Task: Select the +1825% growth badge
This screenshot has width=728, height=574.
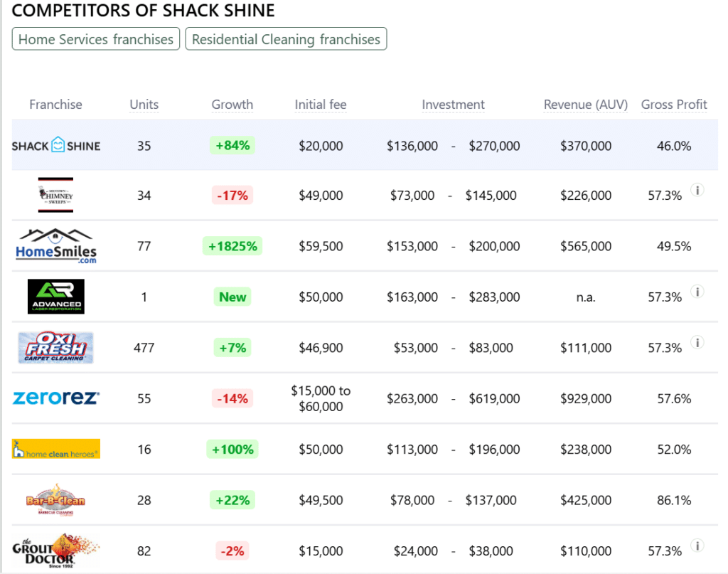Action: (x=232, y=246)
